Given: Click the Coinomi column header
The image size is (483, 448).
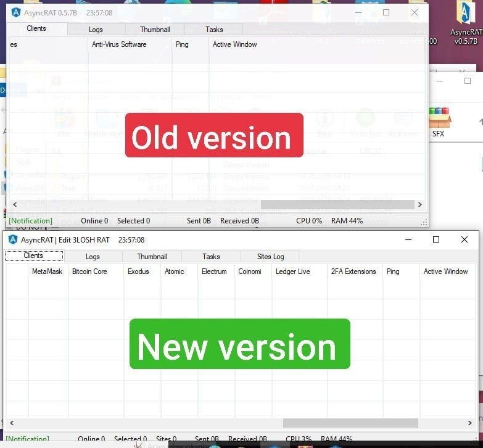Looking at the screenshot, I should (253, 272).
